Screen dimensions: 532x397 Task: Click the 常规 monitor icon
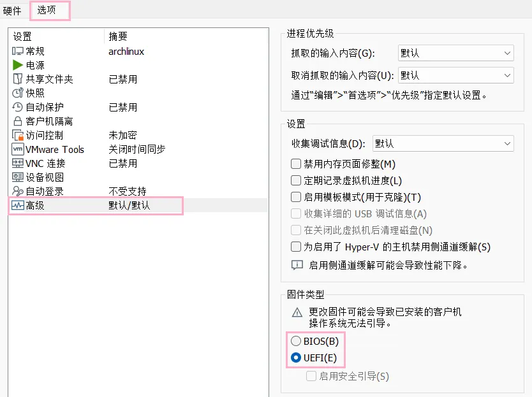click(18, 51)
